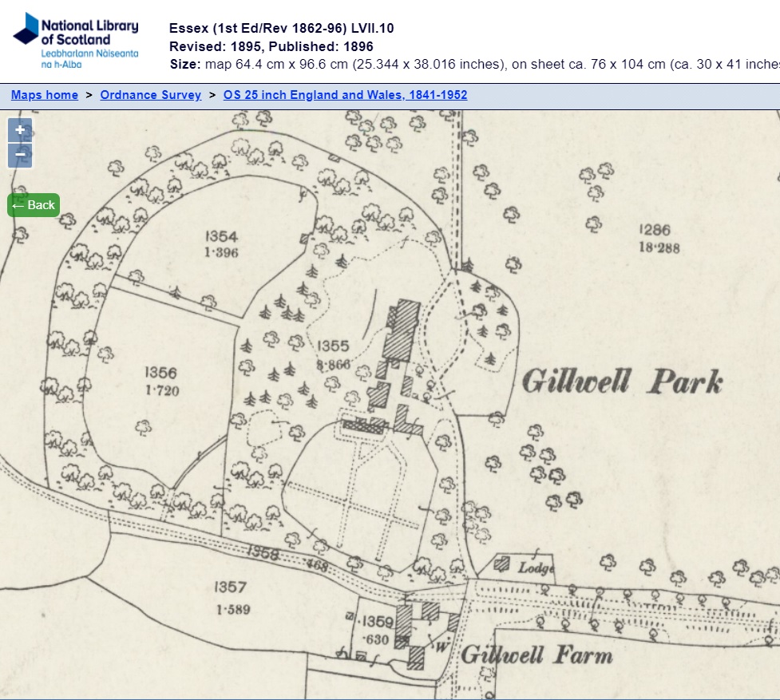This screenshot has width=780, height=700.
Task: Click parcel number 1355 on the map
Action: coord(333,346)
